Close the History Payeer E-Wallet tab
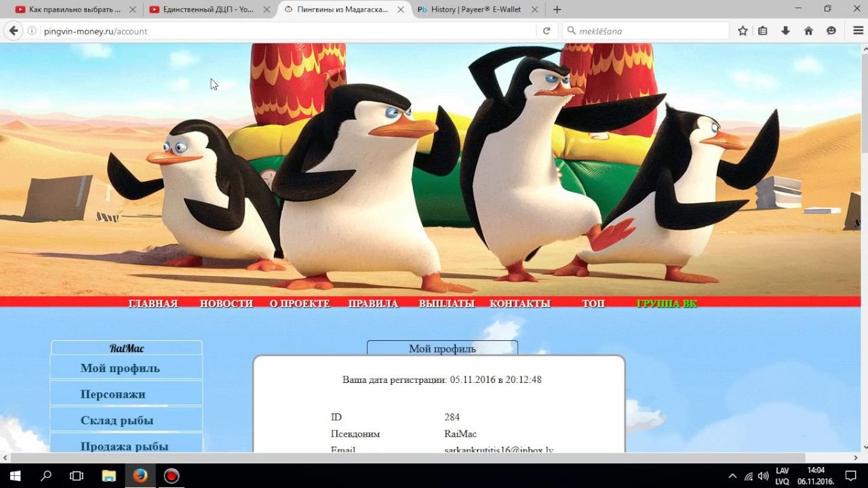Viewport: 868px width, 488px height. [535, 9]
